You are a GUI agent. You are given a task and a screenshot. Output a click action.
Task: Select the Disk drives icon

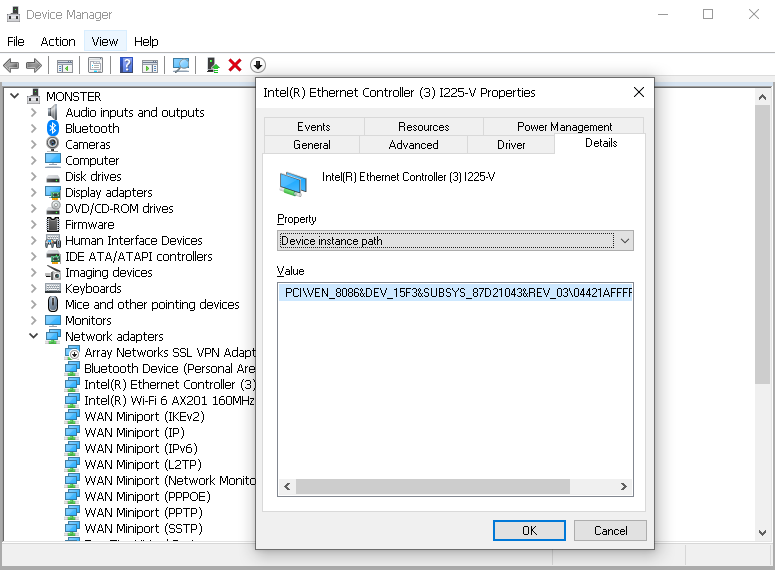point(53,177)
